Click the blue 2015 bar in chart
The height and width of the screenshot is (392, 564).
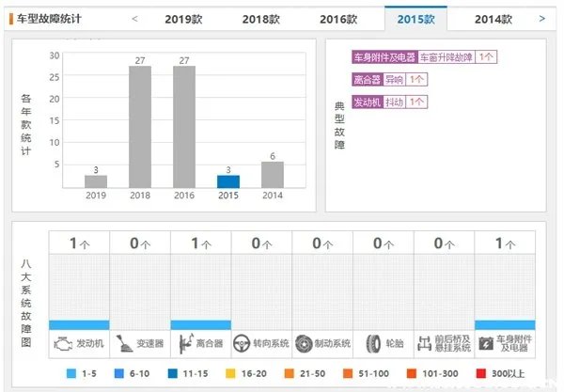tap(228, 181)
